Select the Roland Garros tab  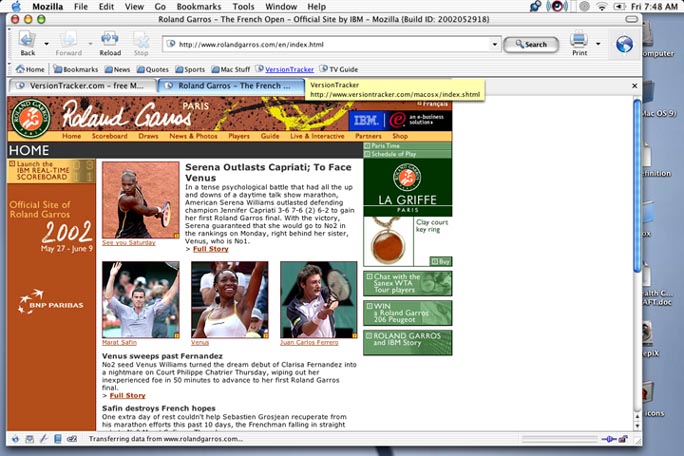point(230,86)
